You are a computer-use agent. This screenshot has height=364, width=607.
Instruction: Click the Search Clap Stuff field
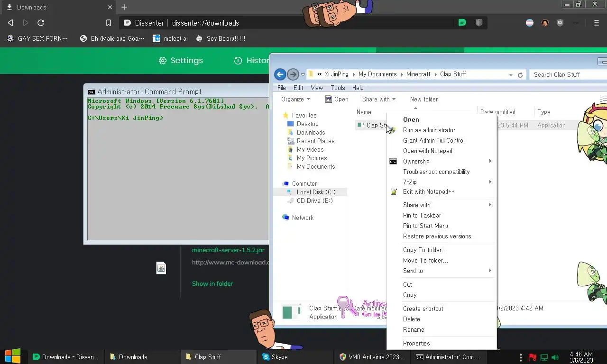(x=569, y=75)
